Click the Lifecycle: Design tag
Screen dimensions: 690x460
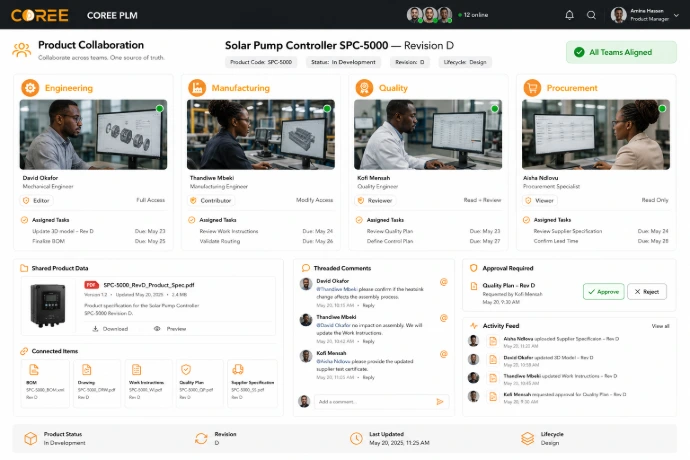[x=465, y=62]
